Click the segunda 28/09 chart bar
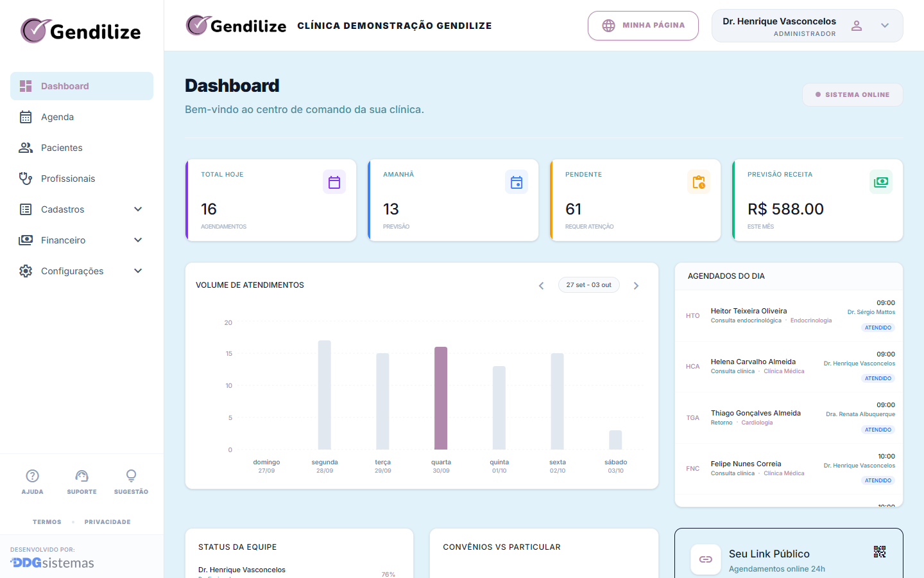The image size is (924, 578). tap(325, 395)
